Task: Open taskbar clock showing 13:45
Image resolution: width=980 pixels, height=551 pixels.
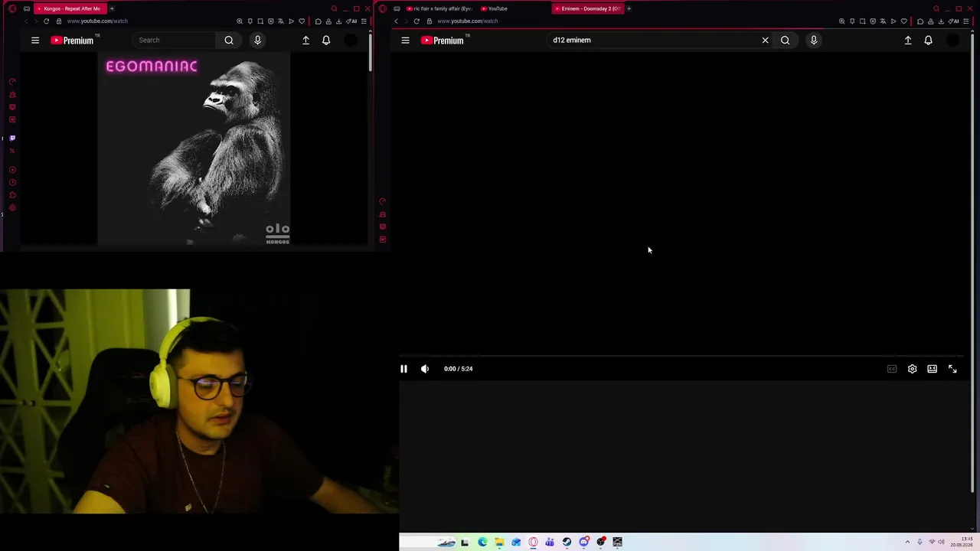Action: click(x=962, y=542)
